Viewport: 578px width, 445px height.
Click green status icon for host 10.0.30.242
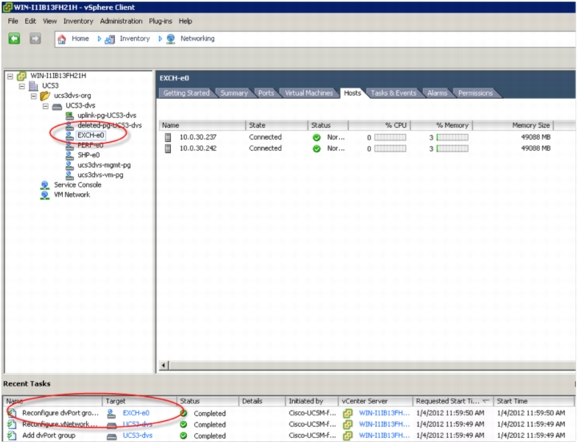pyautogui.click(x=316, y=149)
